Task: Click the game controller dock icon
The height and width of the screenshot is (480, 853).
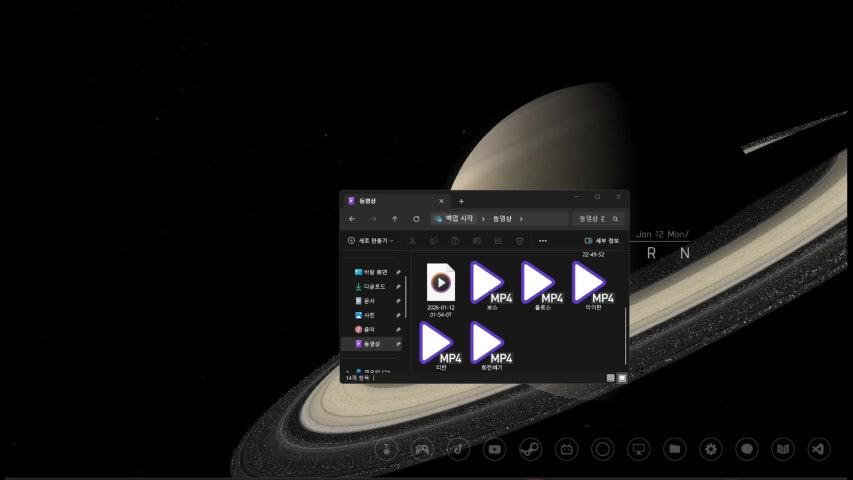Action: coord(422,450)
